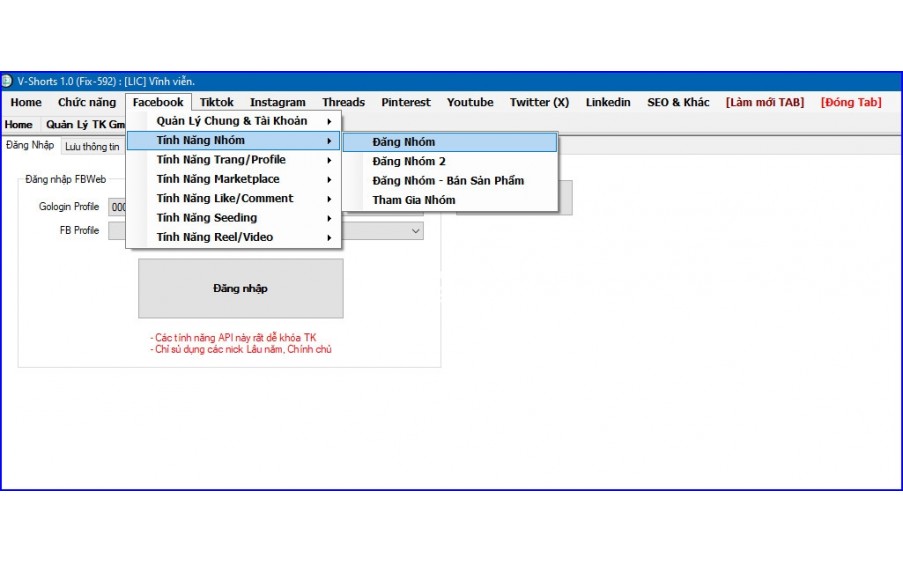
Task: Expand Tính Năng Seeding submenu
Action: [234, 218]
